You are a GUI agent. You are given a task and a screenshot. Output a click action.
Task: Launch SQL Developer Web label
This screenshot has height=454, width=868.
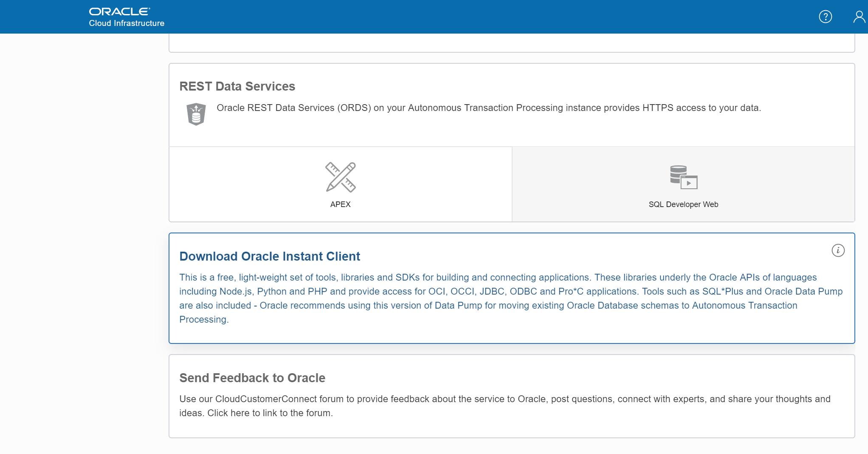coord(683,204)
